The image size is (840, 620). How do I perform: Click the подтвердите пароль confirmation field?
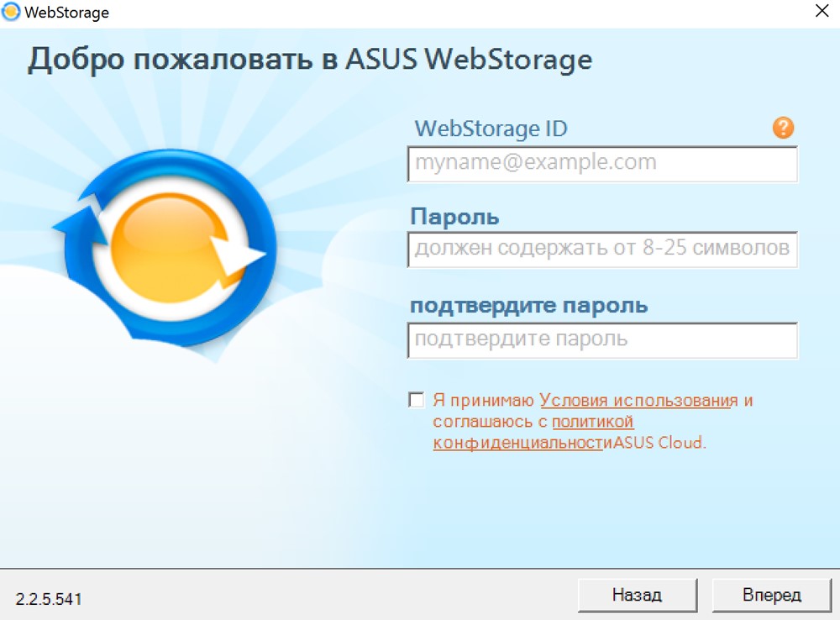(x=602, y=340)
